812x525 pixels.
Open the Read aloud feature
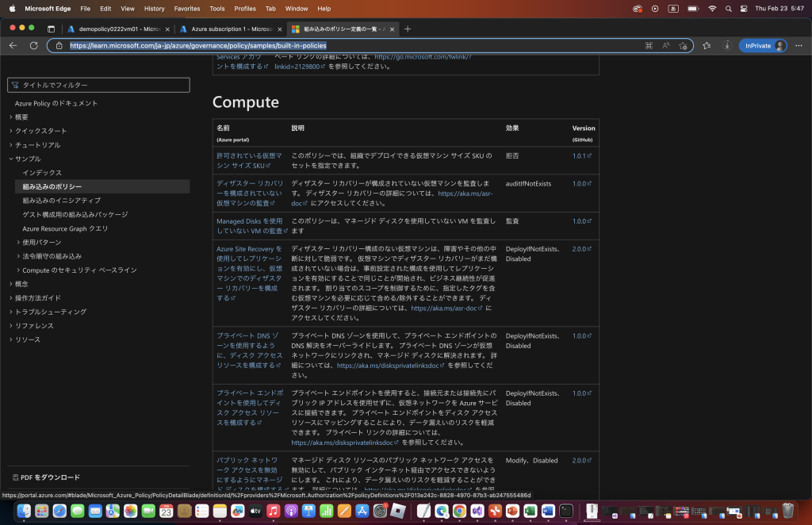[x=666, y=45]
